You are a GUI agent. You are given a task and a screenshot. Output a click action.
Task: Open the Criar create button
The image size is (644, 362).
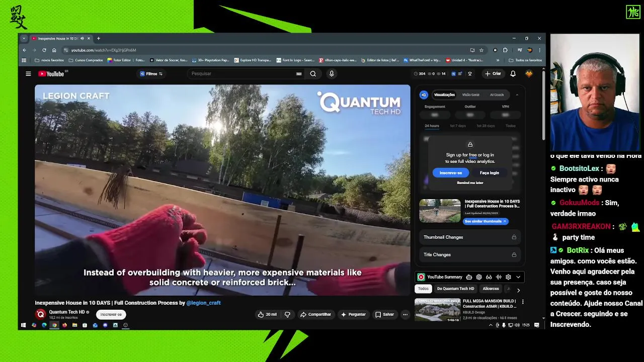pos(493,74)
